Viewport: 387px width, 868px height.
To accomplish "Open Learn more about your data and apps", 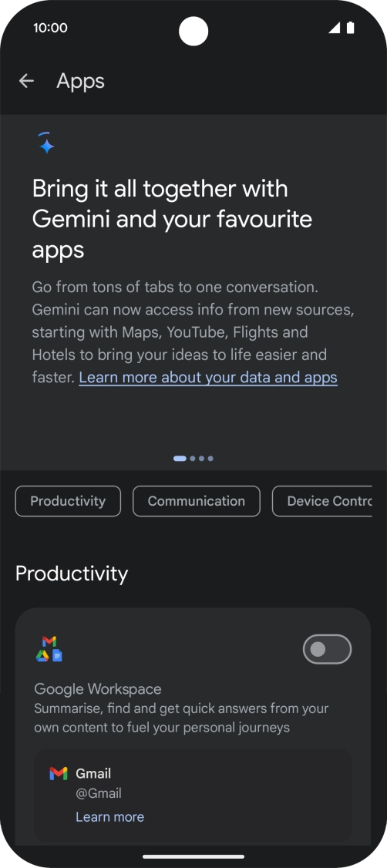I will tap(208, 378).
